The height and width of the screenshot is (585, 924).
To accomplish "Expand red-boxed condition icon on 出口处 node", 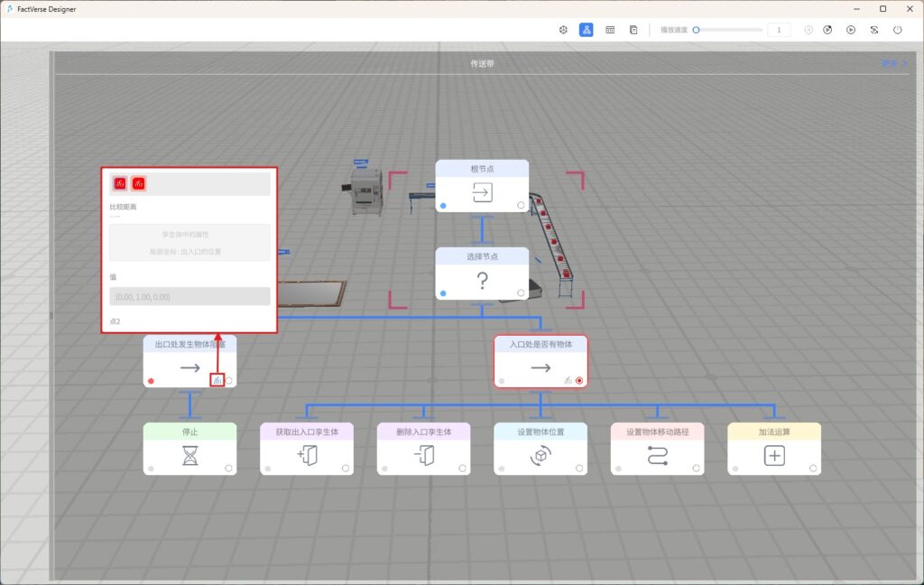I will click(217, 381).
